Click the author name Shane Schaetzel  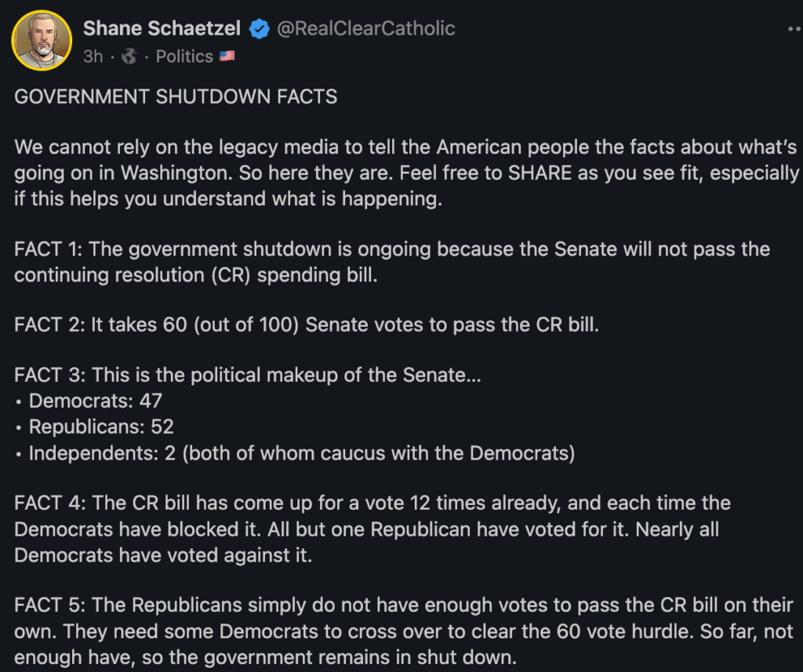pos(162,29)
